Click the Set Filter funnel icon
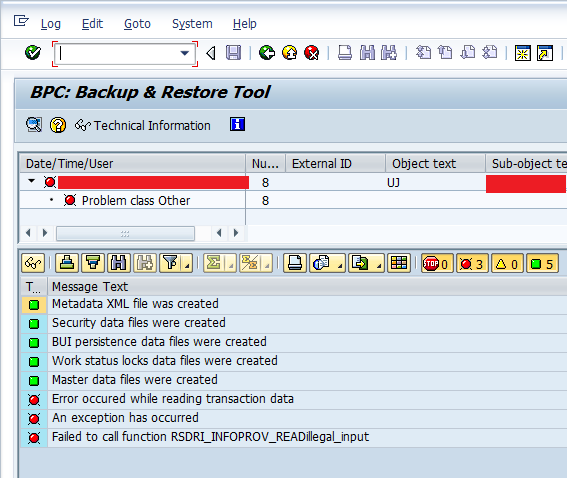Image resolution: width=567 pixels, height=478 pixels. (x=170, y=263)
